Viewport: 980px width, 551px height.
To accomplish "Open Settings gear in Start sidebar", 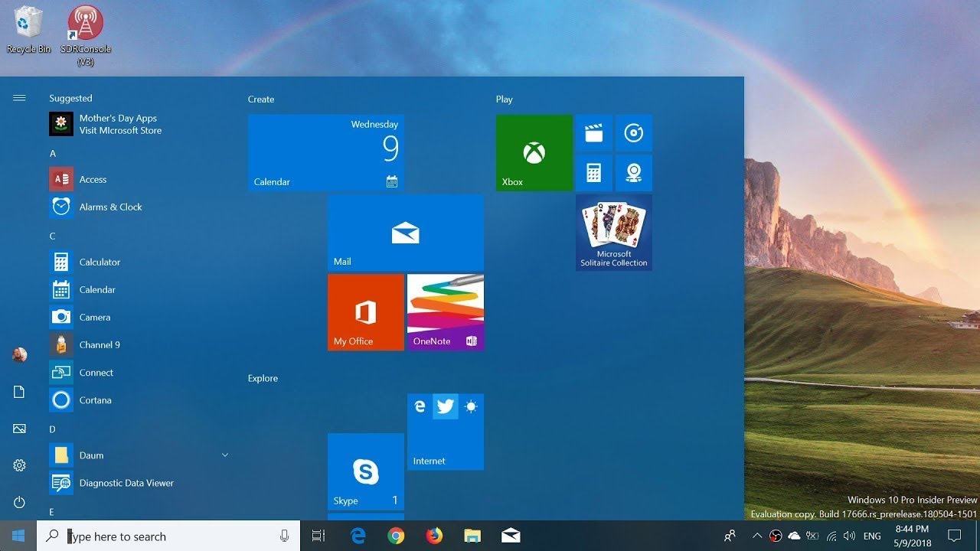I will coord(19,465).
